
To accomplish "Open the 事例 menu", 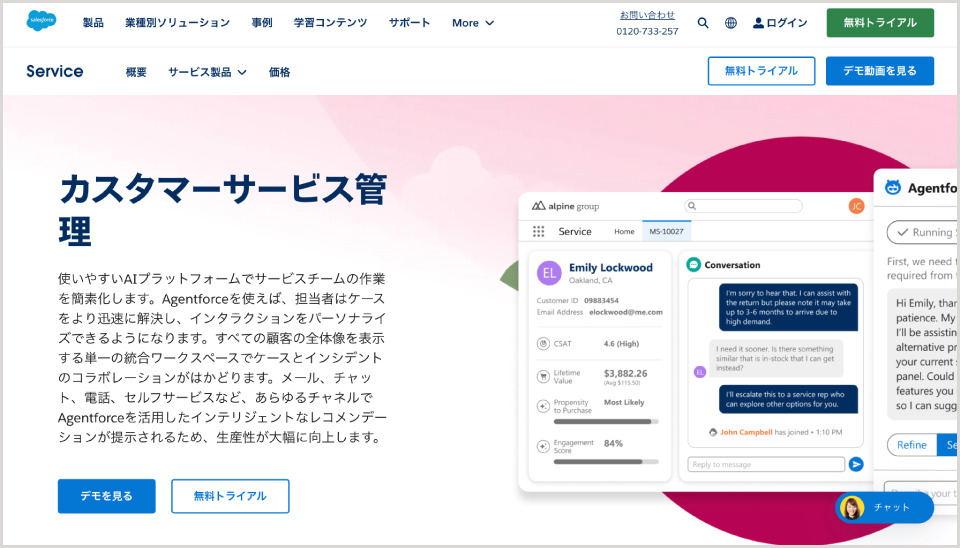I will 261,23.
